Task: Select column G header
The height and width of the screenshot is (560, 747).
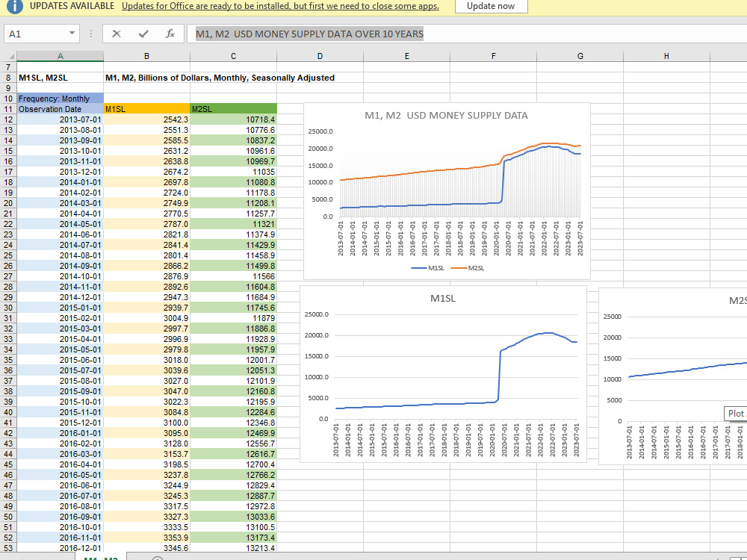Action: tap(580, 56)
